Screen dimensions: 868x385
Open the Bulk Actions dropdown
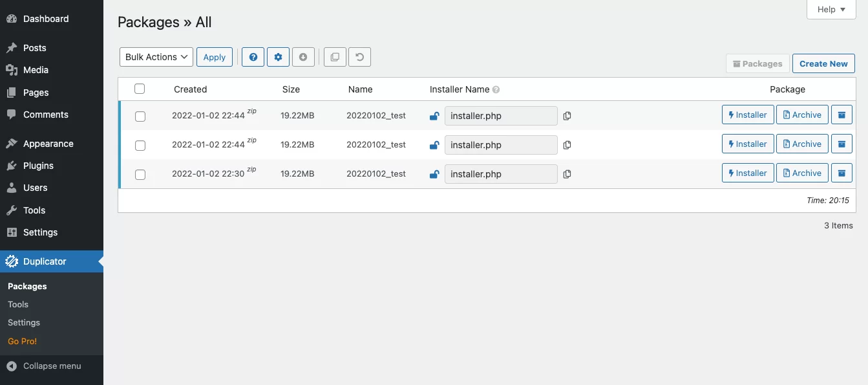tap(156, 57)
